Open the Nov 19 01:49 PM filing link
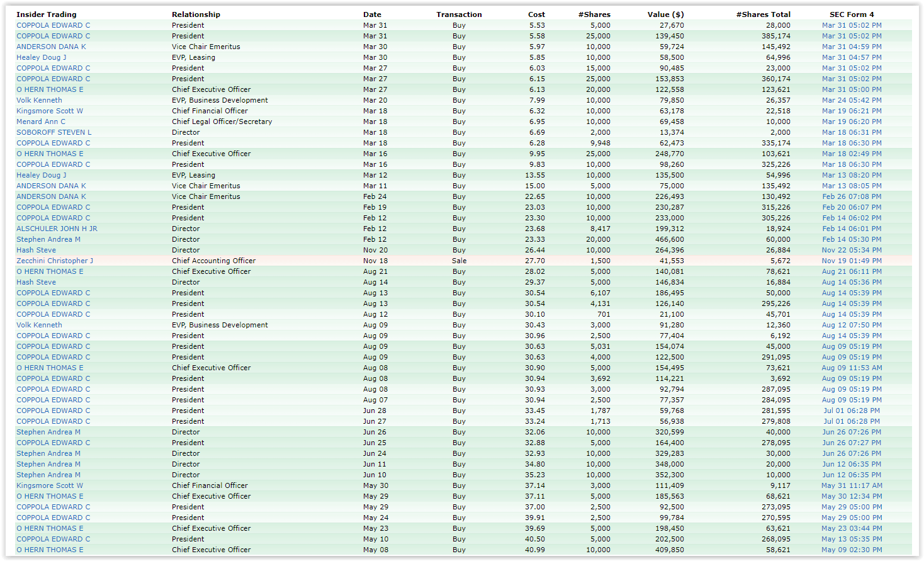924x561 pixels. point(852,261)
